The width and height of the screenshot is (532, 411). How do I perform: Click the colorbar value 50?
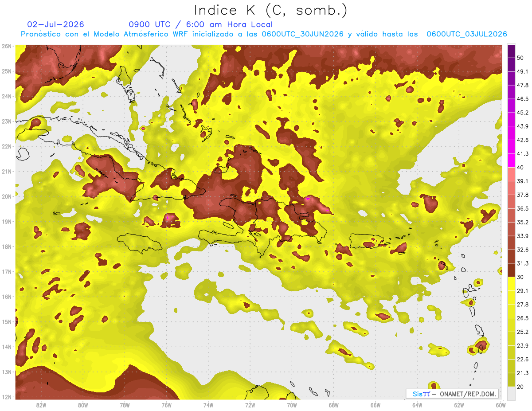520,58
